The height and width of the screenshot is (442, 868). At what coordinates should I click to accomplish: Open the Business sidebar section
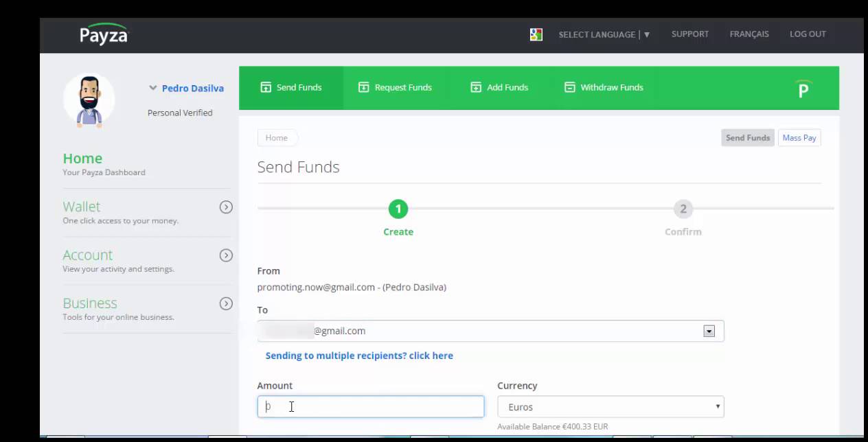[90, 303]
